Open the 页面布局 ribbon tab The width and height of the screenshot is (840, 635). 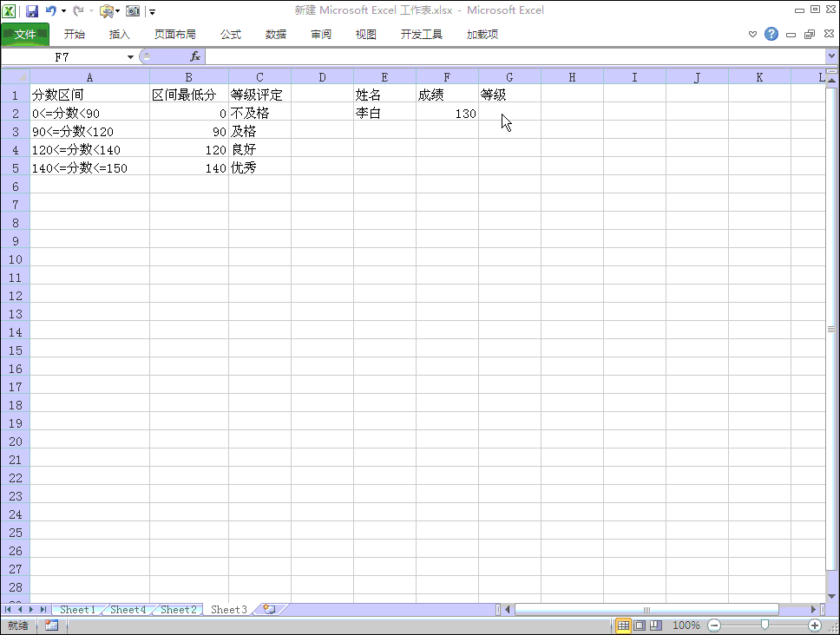click(174, 35)
